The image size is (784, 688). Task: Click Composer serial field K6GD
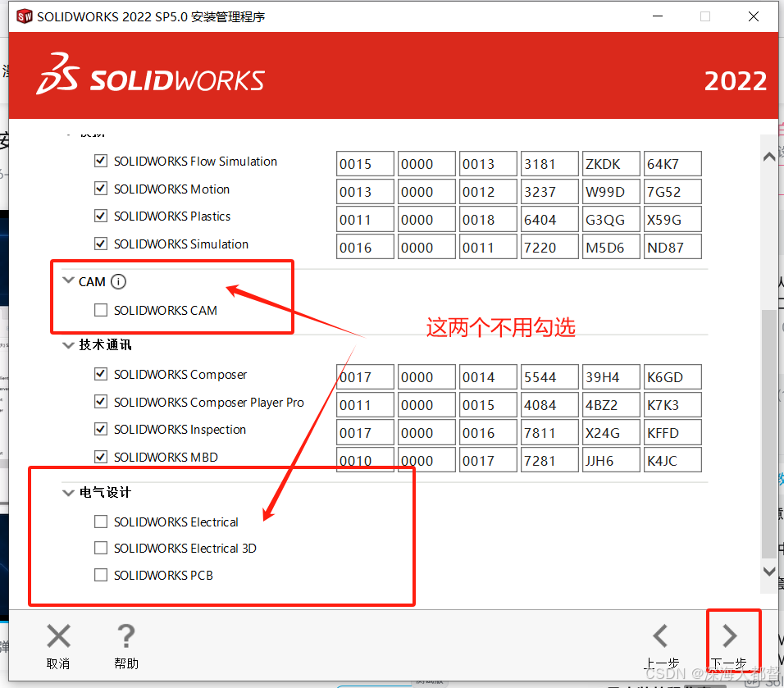coord(672,377)
